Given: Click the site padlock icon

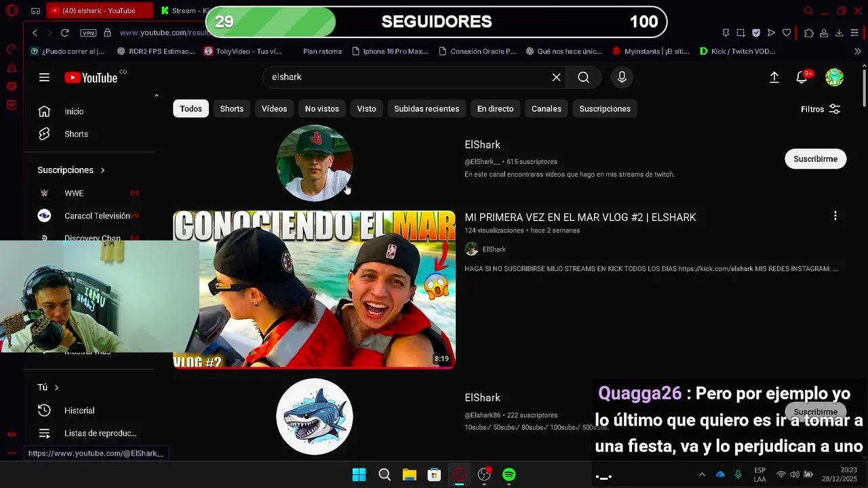Looking at the screenshot, I should pos(107,33).
